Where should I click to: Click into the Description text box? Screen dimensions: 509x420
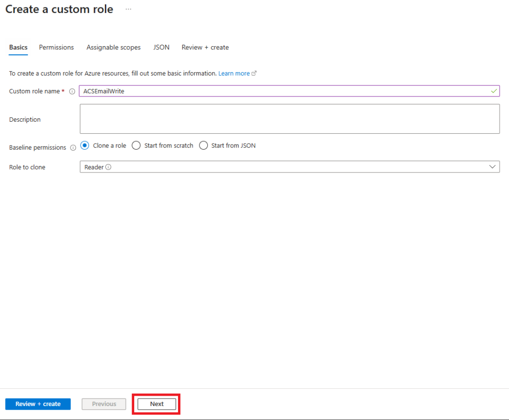pyautogui.click(x=289, y=119)
